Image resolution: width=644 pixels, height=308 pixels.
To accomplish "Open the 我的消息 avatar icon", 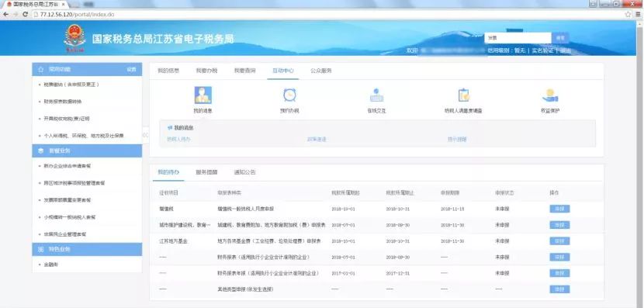I will pyautogui.click(x=203, y=95).
